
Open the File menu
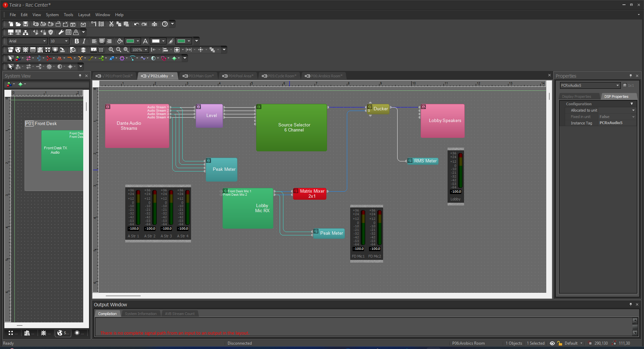pyautogui.click(x=13, y=15)
